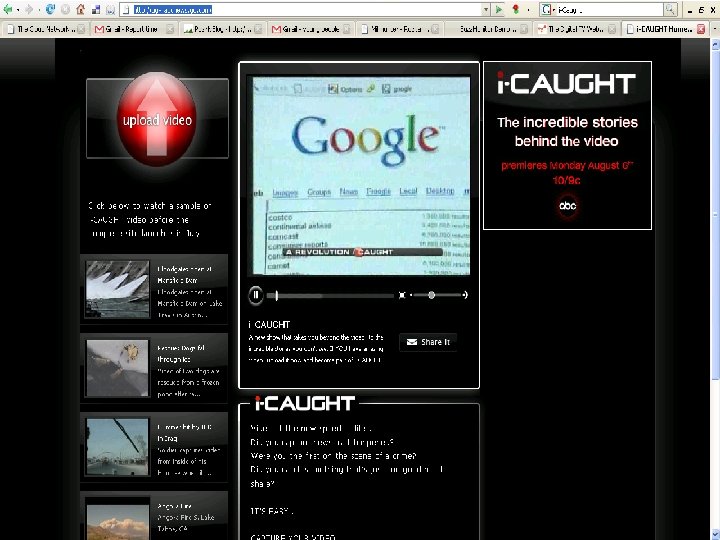Switch to The Digital TV tab
This screenshot has height=540, width=720.
pyautogui.click(x=576, y=29)
